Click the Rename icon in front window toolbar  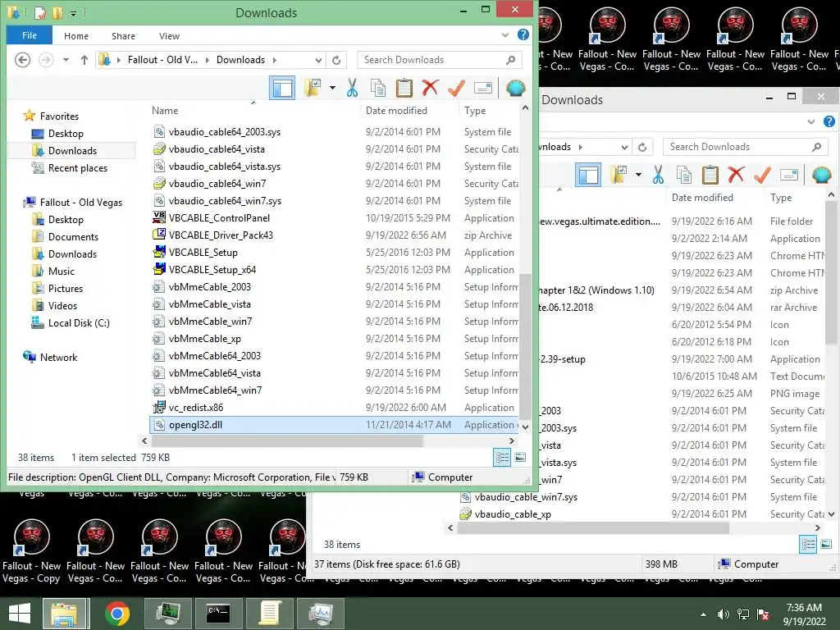pyautogui.click(x=482, y=88)
